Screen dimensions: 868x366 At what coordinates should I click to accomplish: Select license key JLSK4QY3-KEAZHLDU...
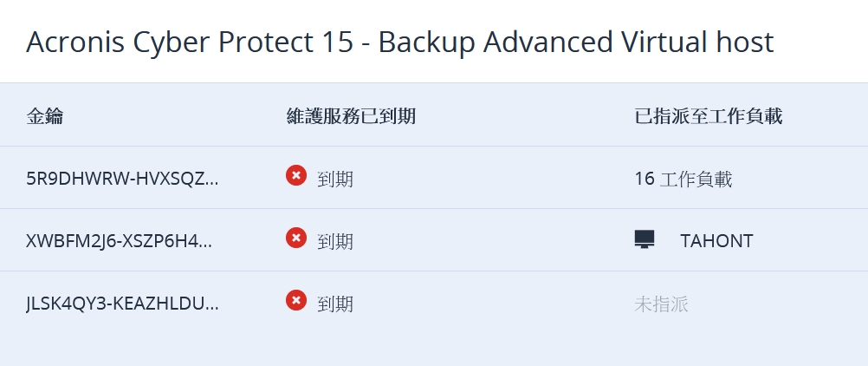coord(122,304)
